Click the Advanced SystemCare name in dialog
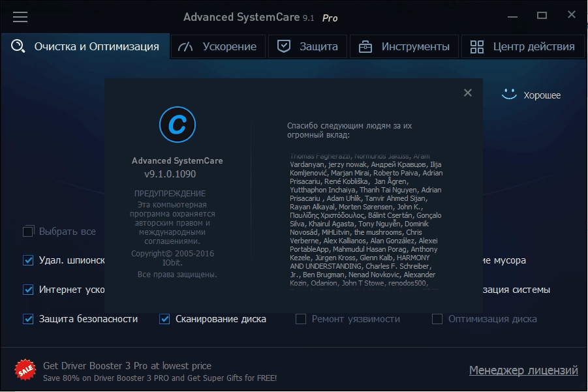The height and width of the screenshot is (392, 588). click(x=177, y=160)
